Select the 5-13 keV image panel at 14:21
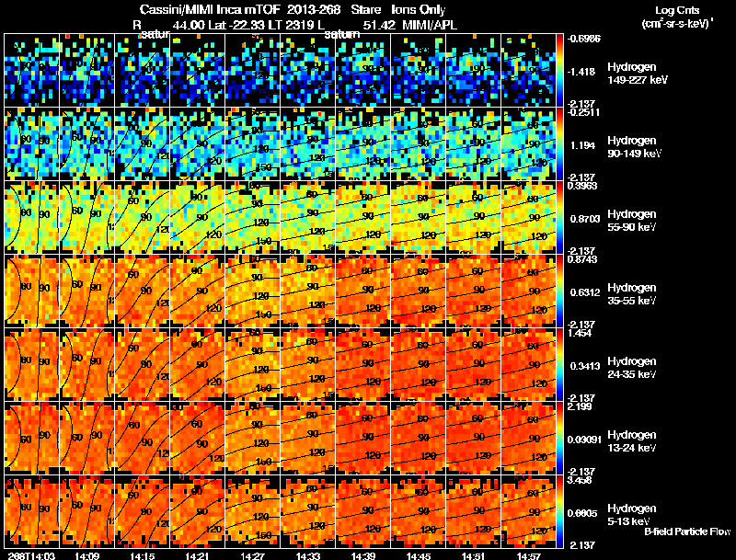The height and width of the screenshot is (560, 736). click(197, 511)
